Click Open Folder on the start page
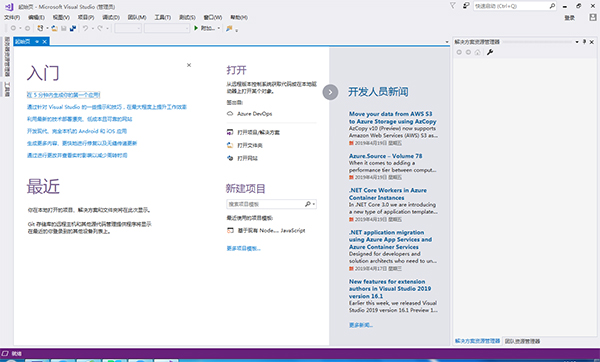The height and width of the screenshot is (362, 600). tap(245, 145)
